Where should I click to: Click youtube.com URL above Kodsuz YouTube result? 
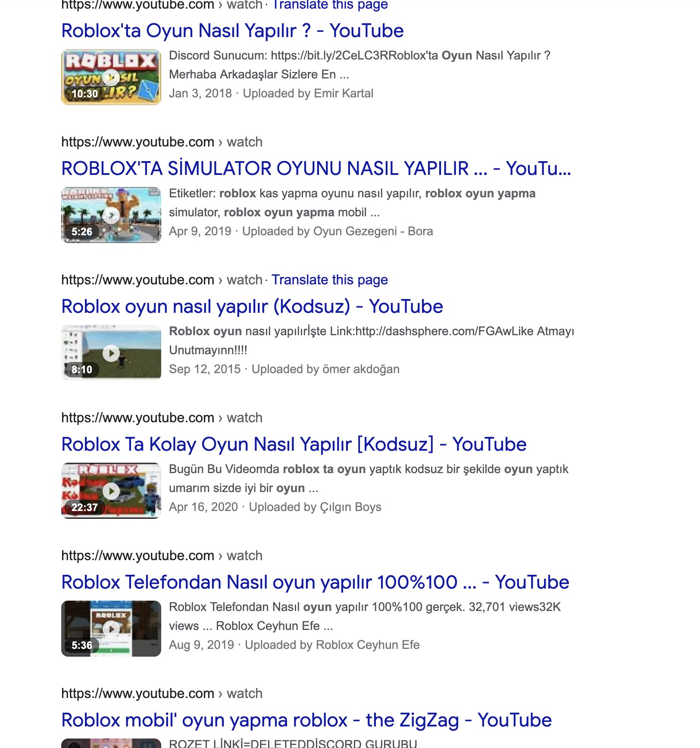click(162, 280)
